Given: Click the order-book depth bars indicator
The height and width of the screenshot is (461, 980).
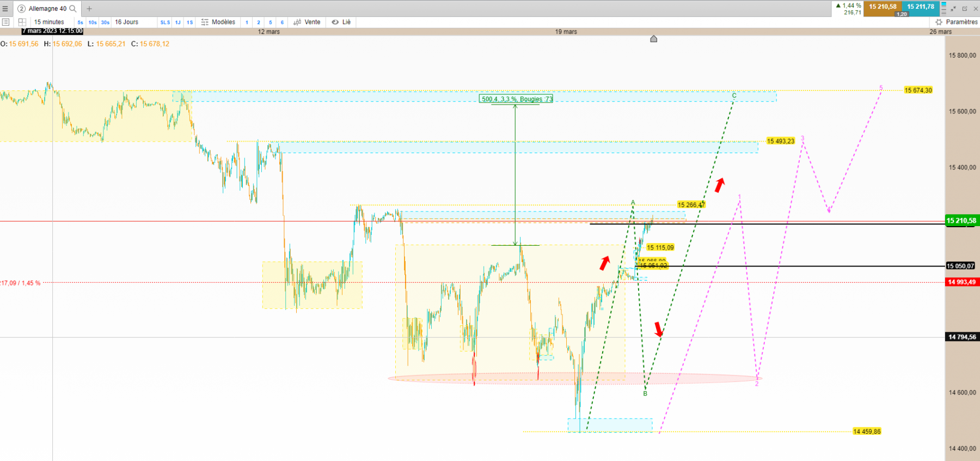Looking at the screenshot, I should (944, 9).
